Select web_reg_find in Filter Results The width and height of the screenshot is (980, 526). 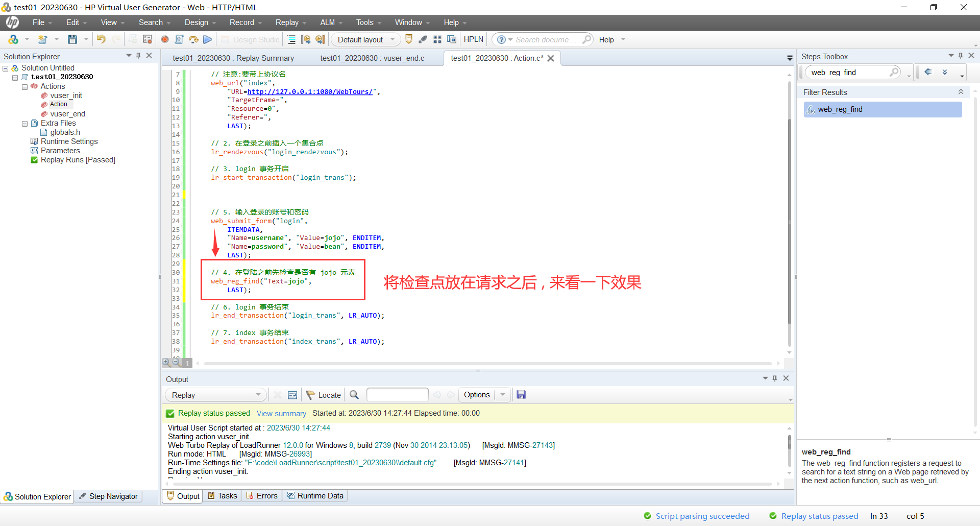coord(883,109)
